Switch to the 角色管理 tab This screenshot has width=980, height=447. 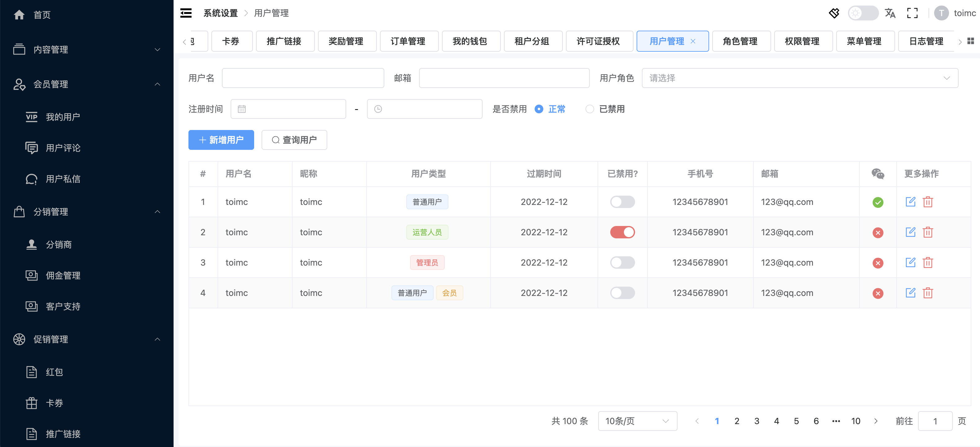pyautogui.click(x=740, y=41)
